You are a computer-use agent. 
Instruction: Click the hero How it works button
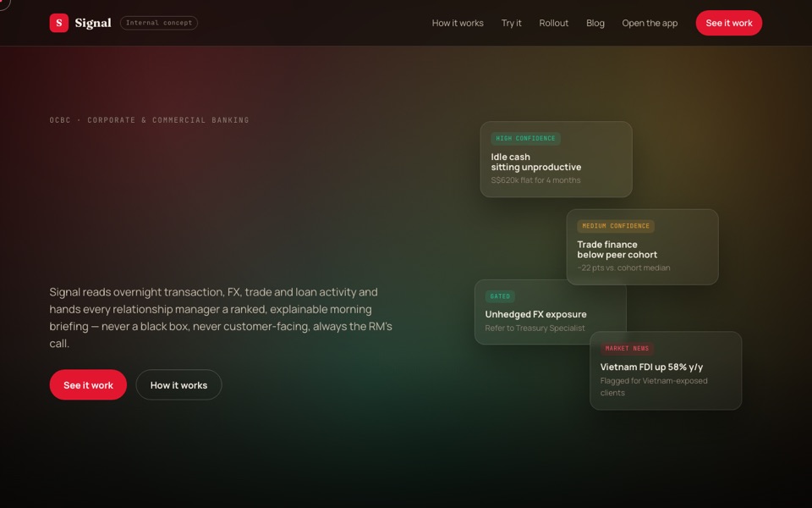click(x=178, y=384)
